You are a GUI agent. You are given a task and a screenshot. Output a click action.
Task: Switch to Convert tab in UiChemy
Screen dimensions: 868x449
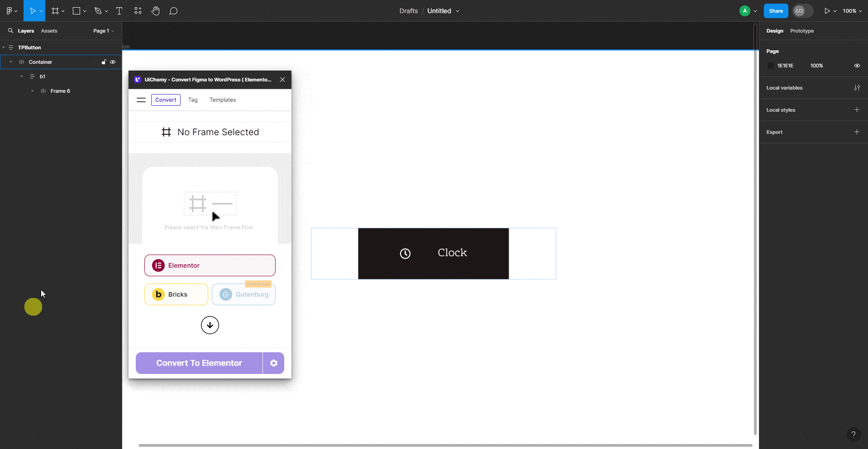(x=166, y=100)
